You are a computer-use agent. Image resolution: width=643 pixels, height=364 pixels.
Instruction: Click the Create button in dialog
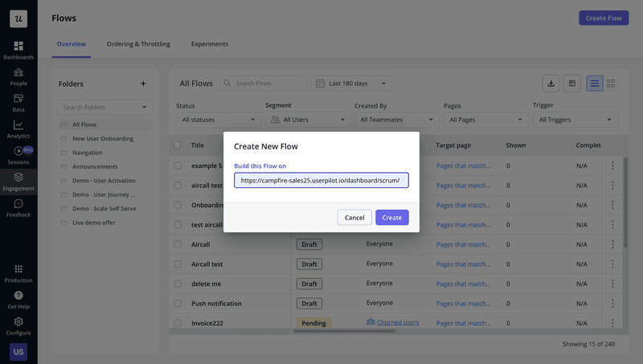coord(391,218)
